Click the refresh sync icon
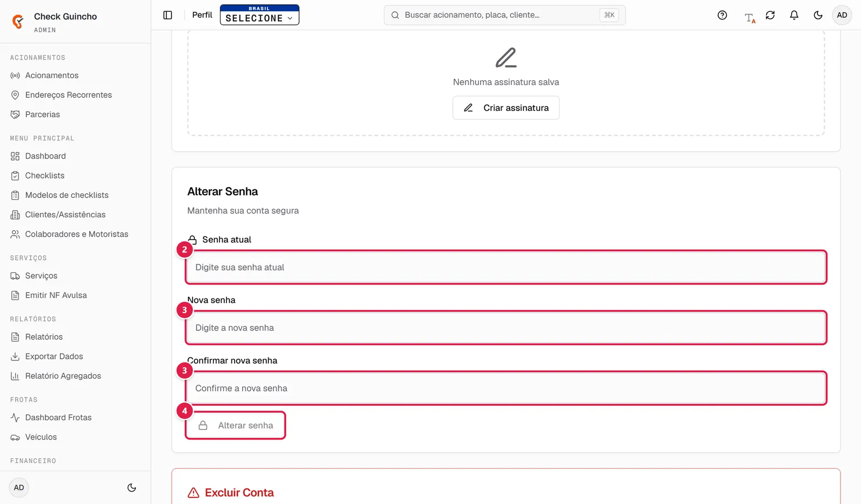 click(770, 15)
